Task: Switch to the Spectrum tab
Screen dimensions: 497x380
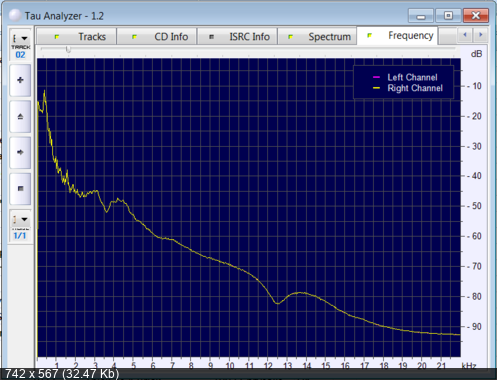Action: pyautogui.click(x=317, y=36)
